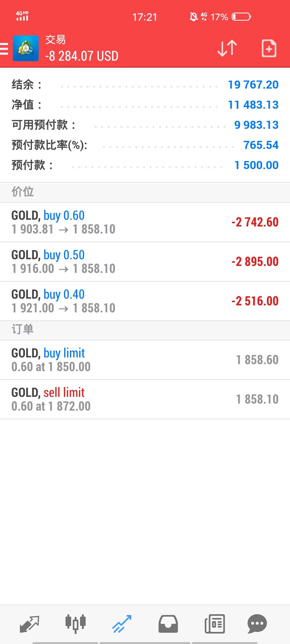Tap the 净值 equity row

point(145,105)
